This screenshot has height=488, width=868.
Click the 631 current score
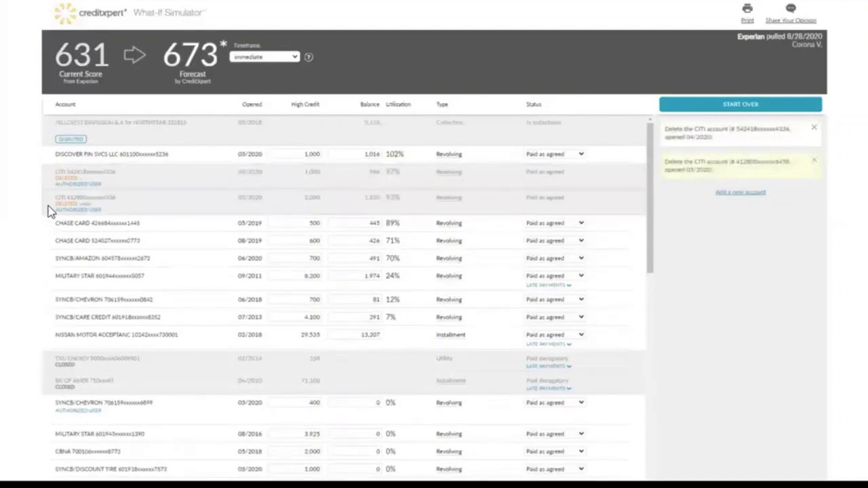[x=81, y=56]
